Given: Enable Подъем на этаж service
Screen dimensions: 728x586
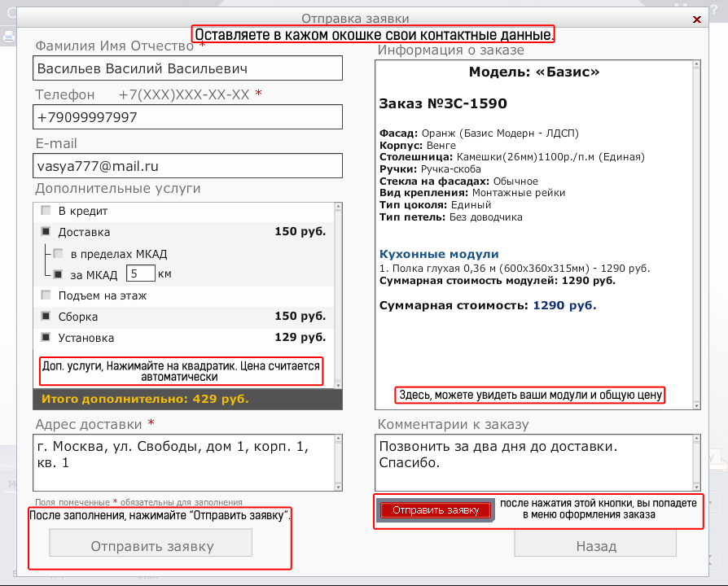Looking at the screenshot, I should tap(46, 295).
